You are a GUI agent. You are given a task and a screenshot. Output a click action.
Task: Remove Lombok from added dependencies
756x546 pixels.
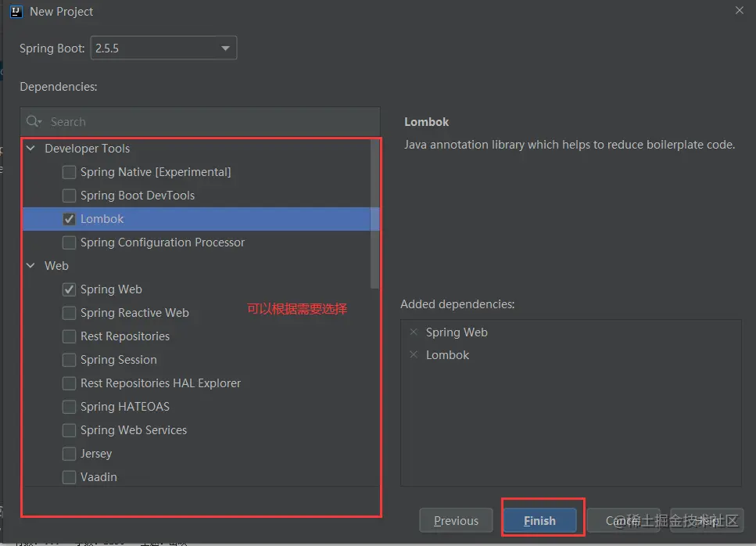click(414, 354)
